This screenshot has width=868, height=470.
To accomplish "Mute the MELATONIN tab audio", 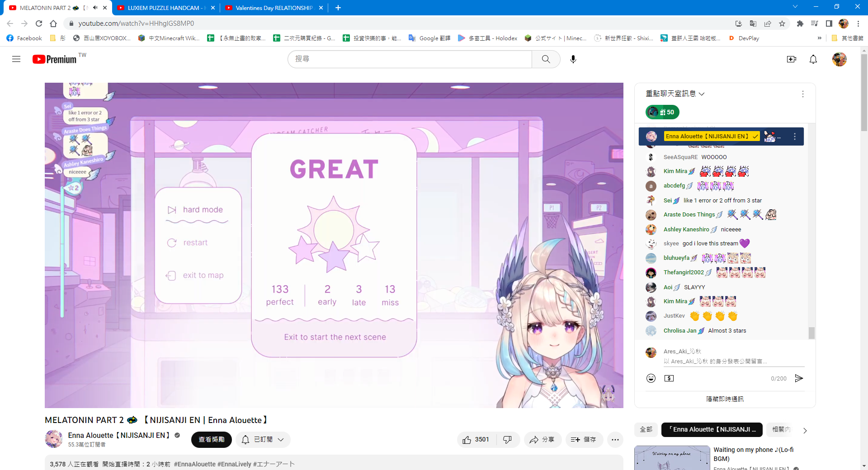I will point(95,8).
